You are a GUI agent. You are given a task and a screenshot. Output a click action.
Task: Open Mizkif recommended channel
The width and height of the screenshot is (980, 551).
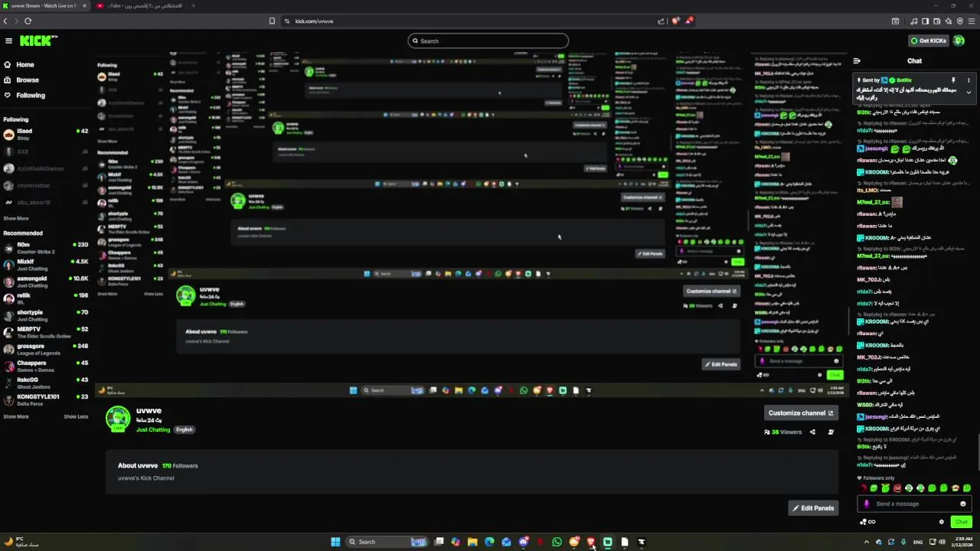tap(46, 265)
